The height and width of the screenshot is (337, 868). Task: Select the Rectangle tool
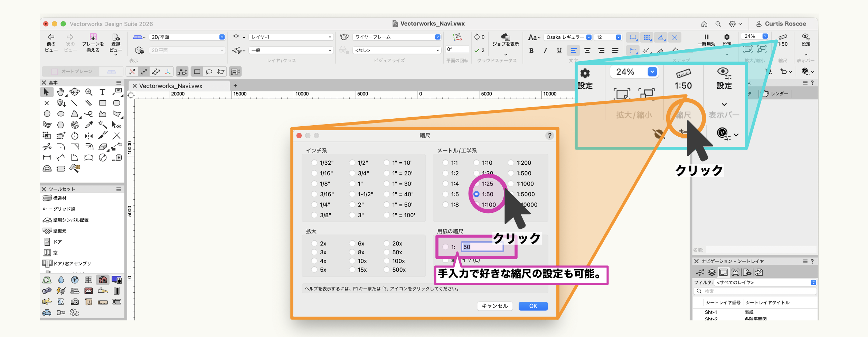(103, 103)
